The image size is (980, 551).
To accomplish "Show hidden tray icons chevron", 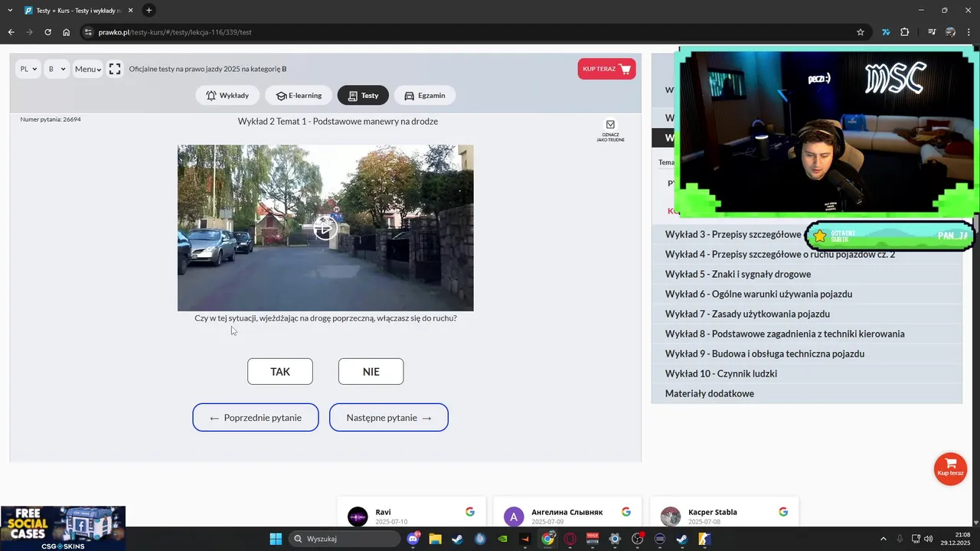I will click(x=883, y=539).
